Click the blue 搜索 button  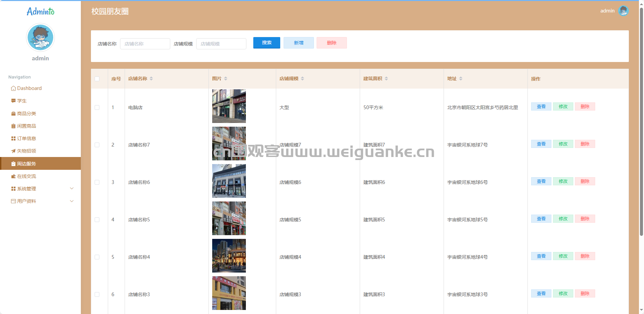click(x=267, y=43)
